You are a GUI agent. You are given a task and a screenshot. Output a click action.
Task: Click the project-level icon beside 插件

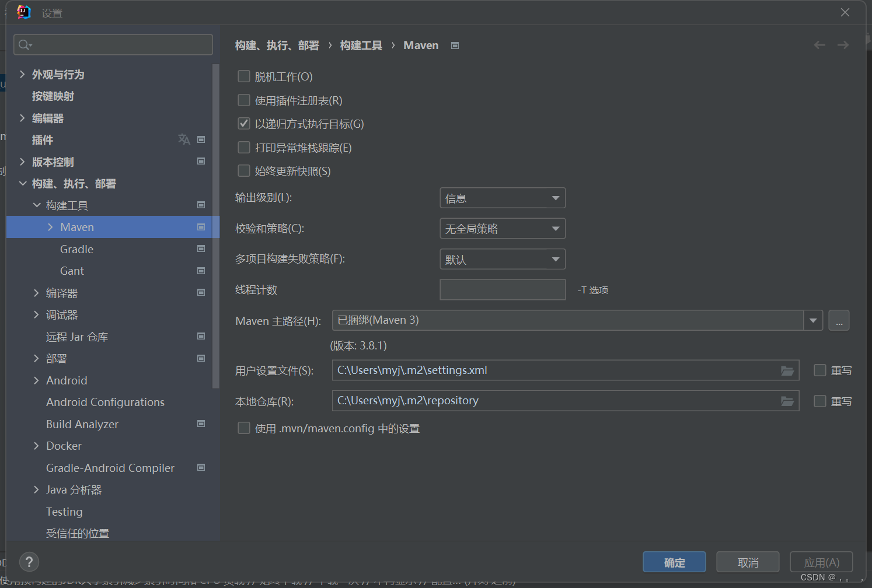201,139
